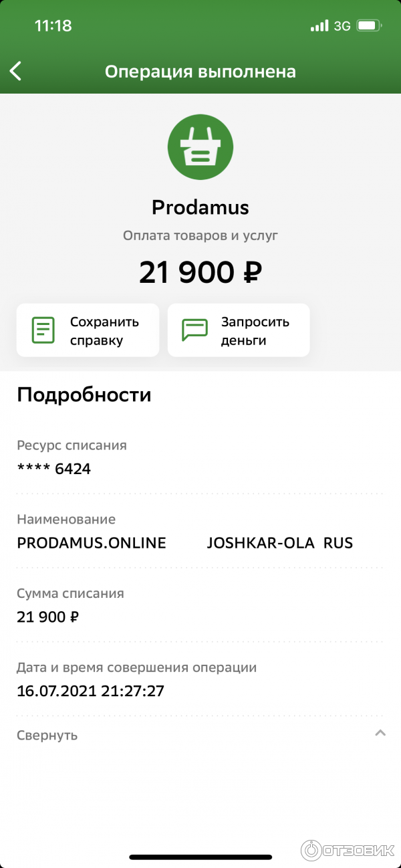
Task: Tap the Операция выполнена header title
Action: (200, 72)
